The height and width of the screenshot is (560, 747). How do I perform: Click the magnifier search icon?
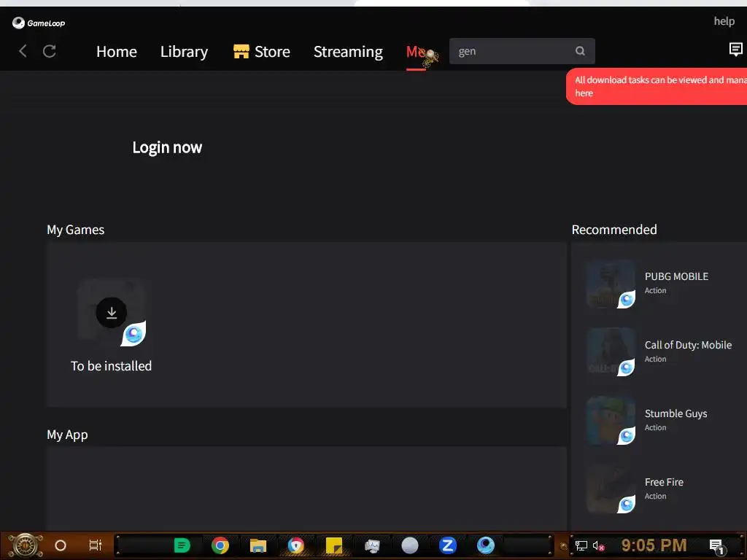tap(580, 51)
